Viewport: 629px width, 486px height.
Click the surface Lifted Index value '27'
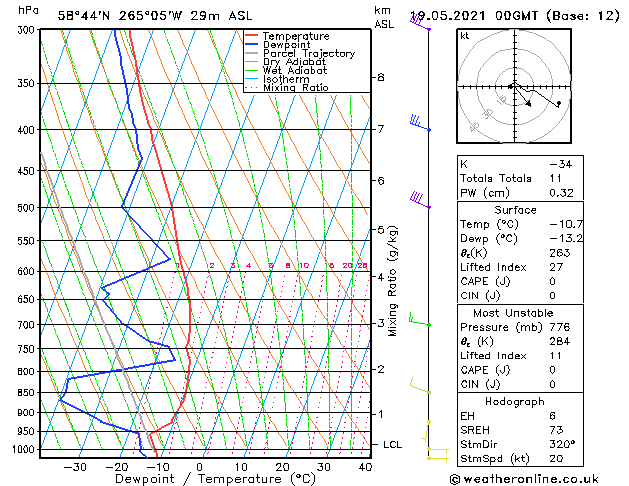[556, 267]
